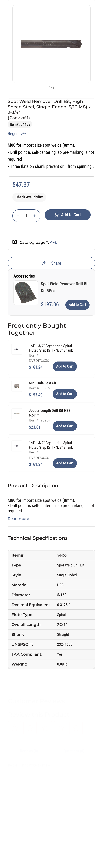Open the first Cryonitride Step Drill title
103x868 pixels.
coord(51,348)
